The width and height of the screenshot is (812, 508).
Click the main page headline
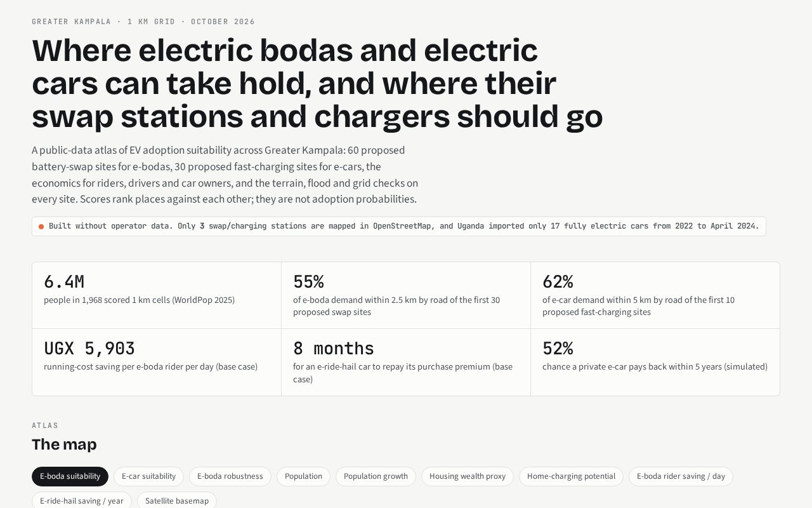pyautogui.click(x=317, y=83)
